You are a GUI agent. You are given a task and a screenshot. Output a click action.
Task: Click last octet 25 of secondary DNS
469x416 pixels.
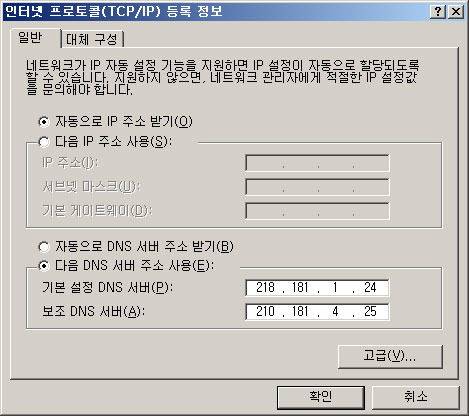[x=370, y=312]
